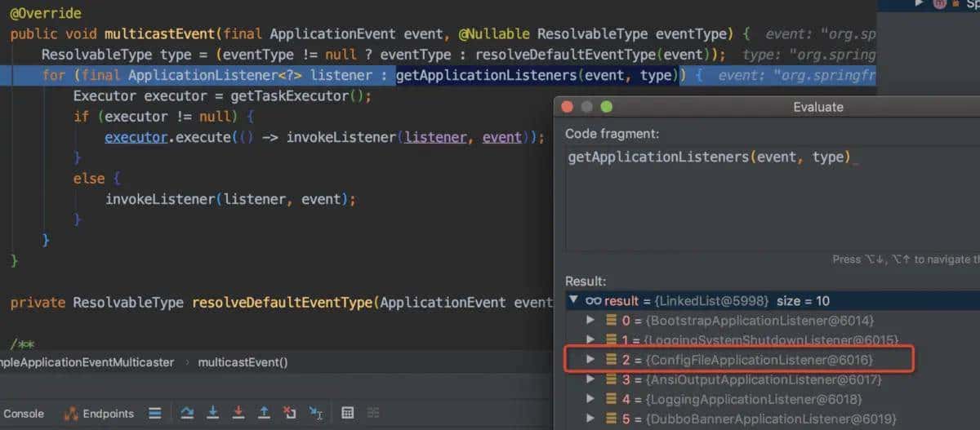The height and width of the screenshot is (430, 980).
Task: Expand the AnsiOutputApplicationListener entry
Action: pos(590,379)
